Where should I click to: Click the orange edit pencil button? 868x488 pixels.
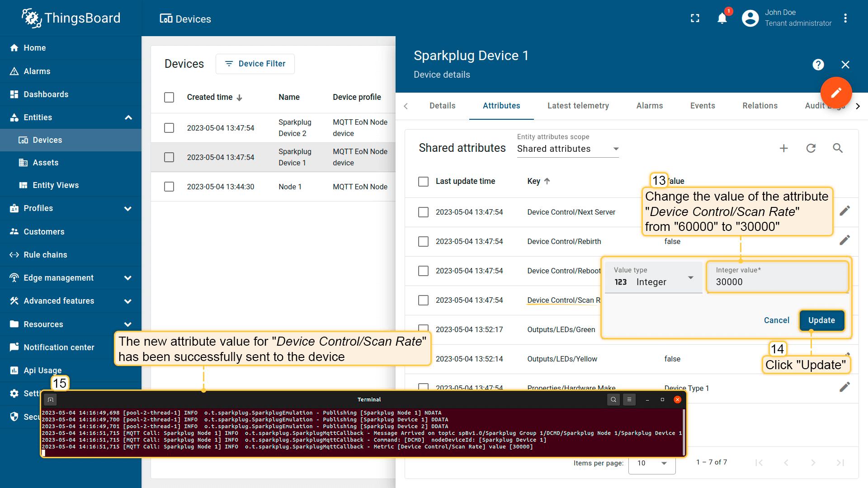(836, 93)
